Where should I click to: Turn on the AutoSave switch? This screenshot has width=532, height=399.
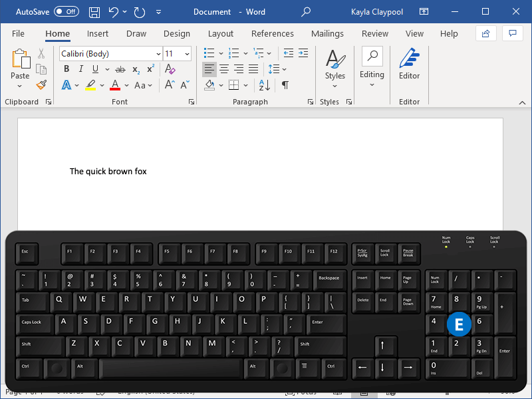(x=66, y=12)
